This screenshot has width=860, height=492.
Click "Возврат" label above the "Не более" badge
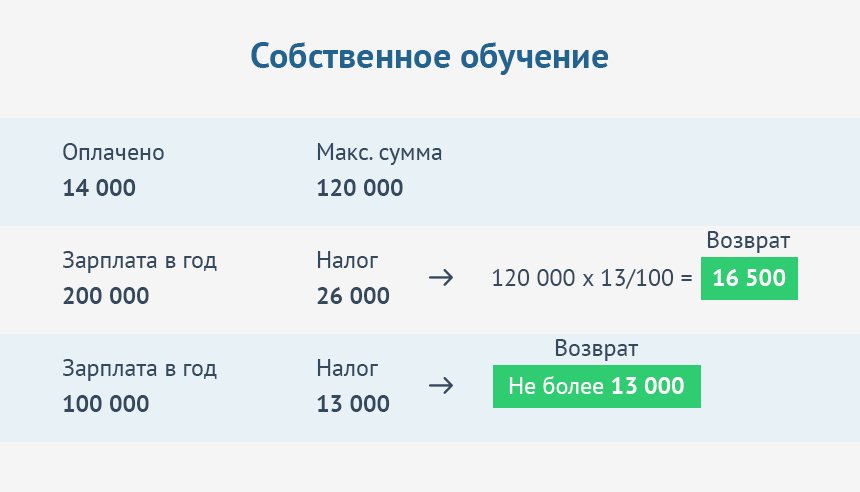[596, 349]
